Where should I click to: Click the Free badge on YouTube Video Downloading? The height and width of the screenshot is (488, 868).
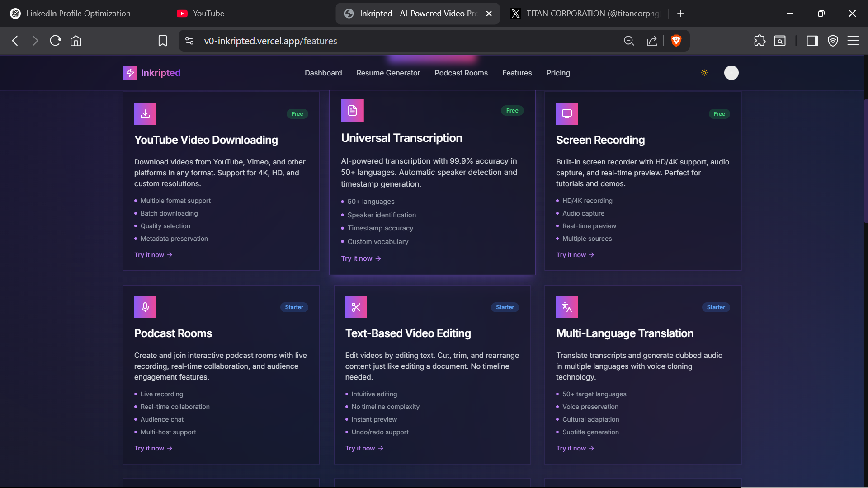(x=297, y=114)
